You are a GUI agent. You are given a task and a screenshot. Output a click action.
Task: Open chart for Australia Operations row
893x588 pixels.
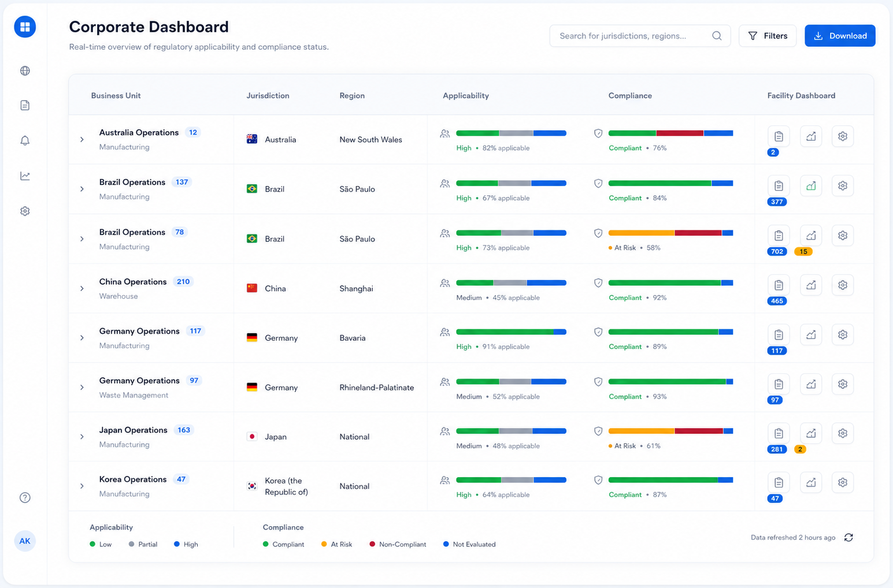pos(811,136)
